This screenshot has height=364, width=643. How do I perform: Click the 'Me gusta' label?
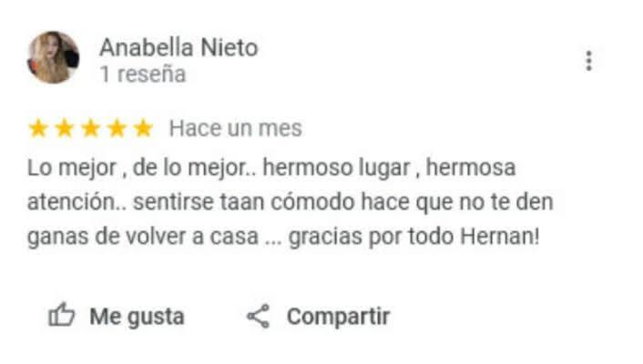137,317
